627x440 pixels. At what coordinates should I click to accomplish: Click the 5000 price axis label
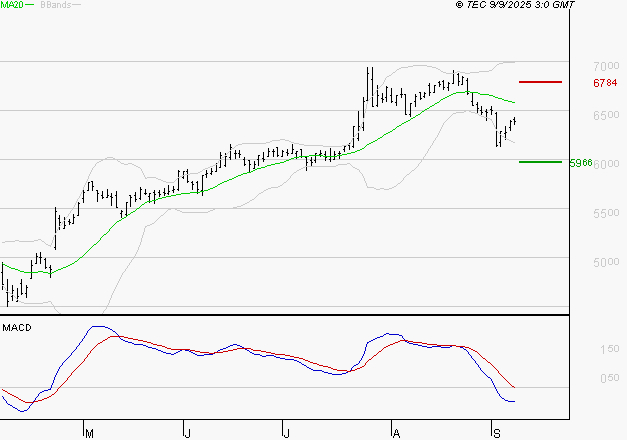pyautogui.click(x=606, y=263)
